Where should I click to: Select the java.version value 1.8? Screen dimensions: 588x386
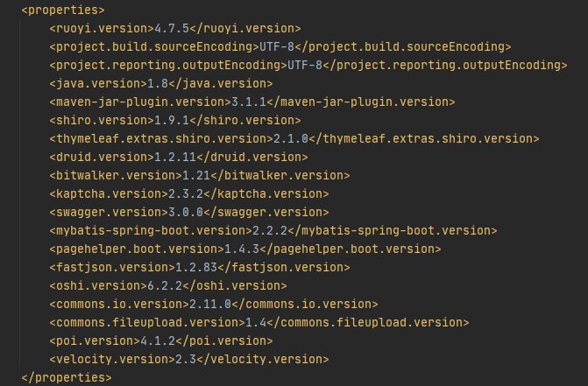158,83
